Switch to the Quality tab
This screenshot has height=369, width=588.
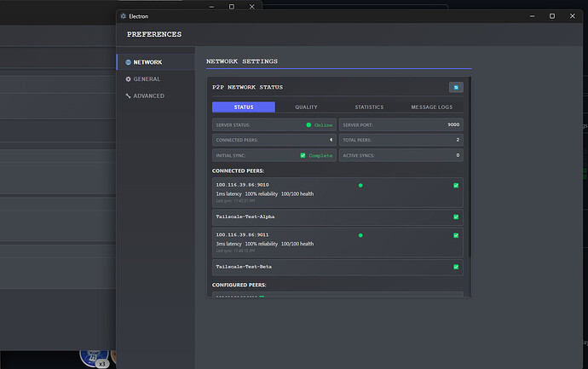click(306, 107)
